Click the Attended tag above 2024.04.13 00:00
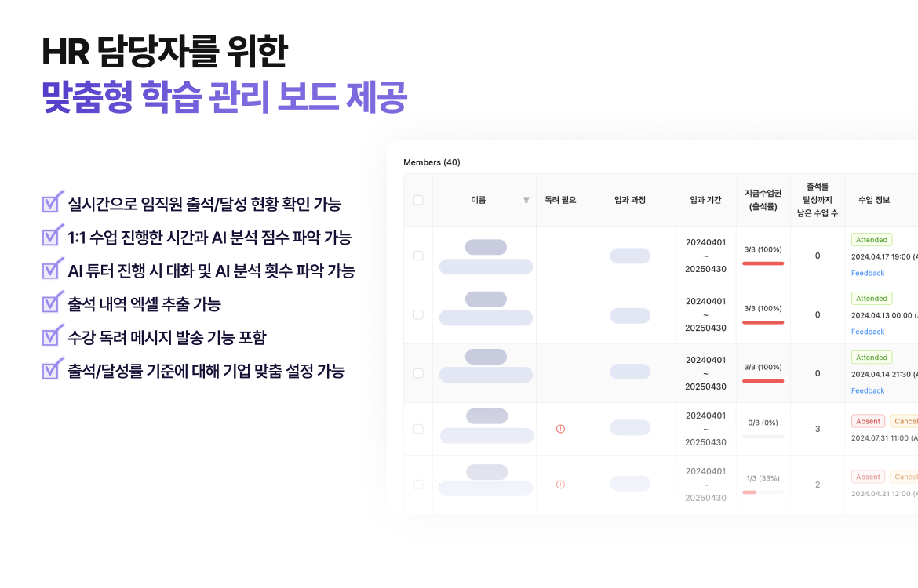Screen dimensions: 918x588 (872, 299)
